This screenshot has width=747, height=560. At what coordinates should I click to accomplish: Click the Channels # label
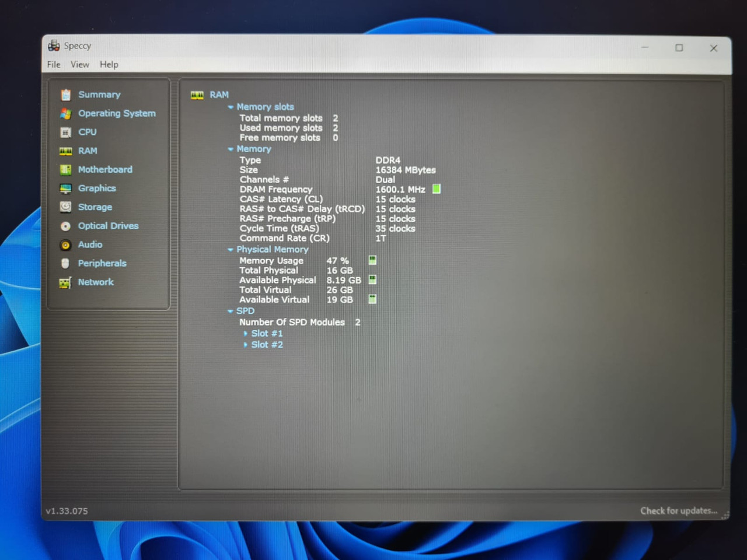point(264,180)
